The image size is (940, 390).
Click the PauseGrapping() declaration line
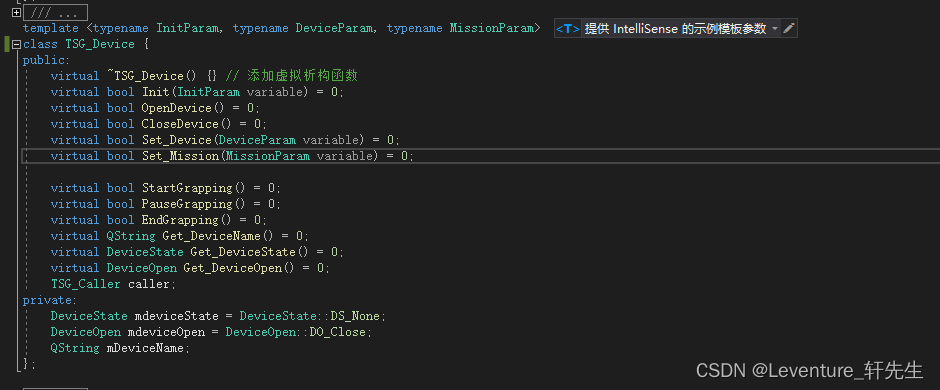[166, 204]
